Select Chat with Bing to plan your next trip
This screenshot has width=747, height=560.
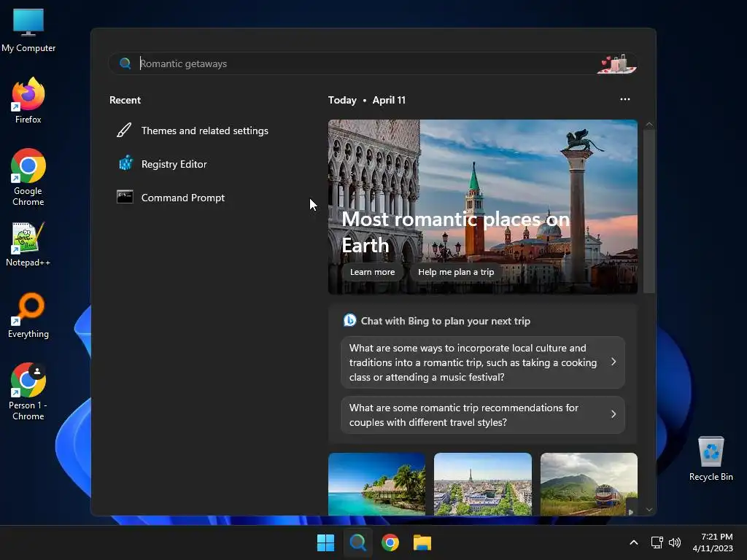click(x=445, y=321)
